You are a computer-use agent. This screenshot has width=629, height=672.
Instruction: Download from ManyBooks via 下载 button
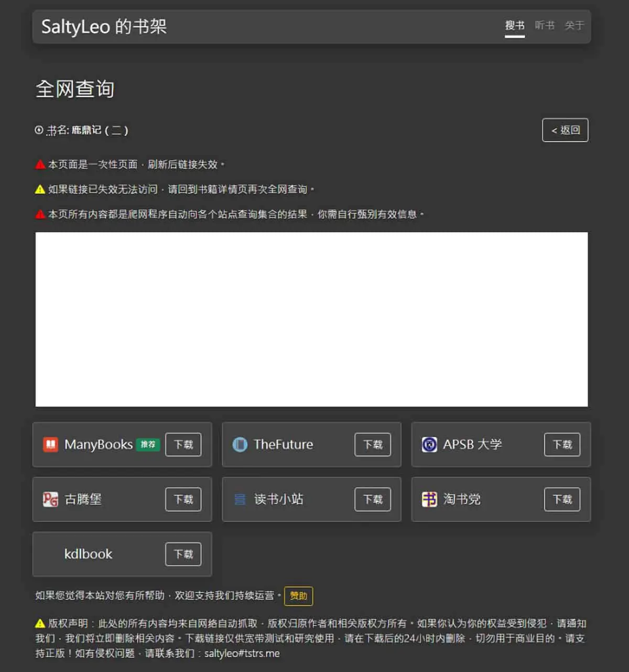coord(183,445)
